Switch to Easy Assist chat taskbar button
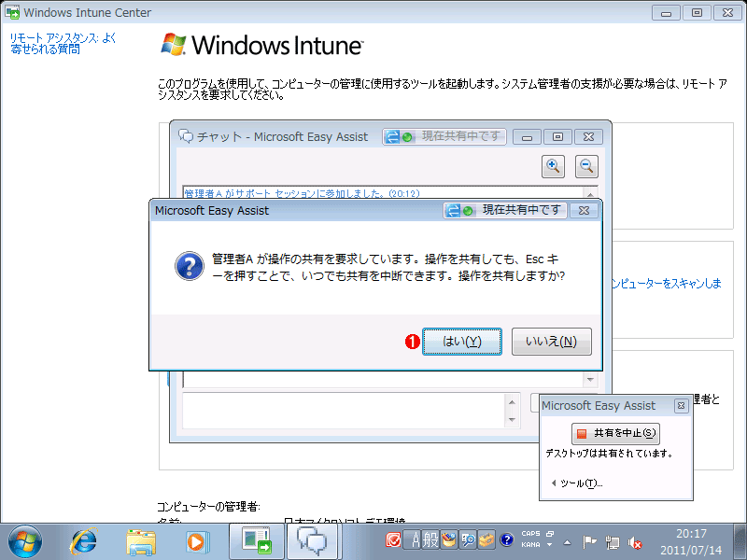Screen dimensions: 747x560 [313, 542]
